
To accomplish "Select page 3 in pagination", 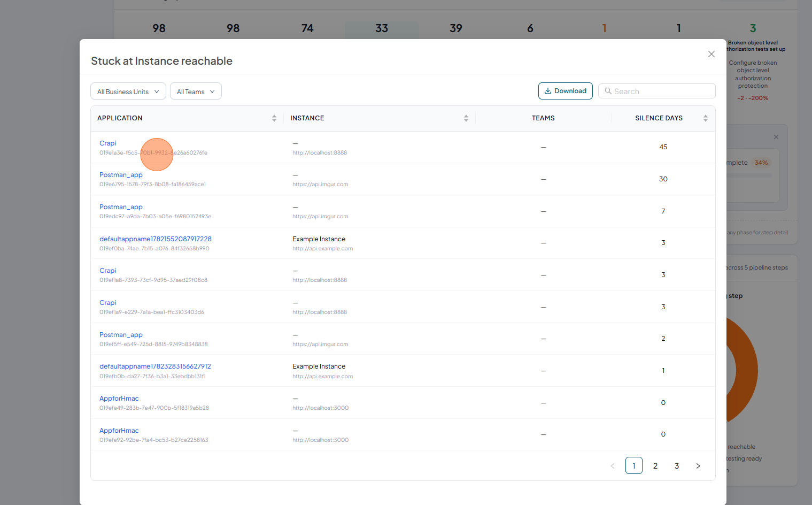I will [677, 466].
